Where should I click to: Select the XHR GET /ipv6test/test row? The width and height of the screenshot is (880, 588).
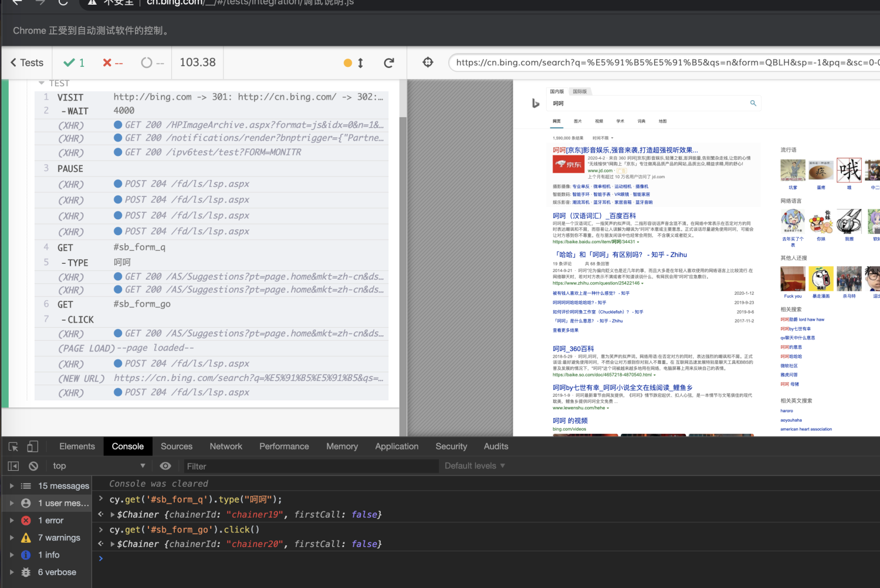coord(211,152)
